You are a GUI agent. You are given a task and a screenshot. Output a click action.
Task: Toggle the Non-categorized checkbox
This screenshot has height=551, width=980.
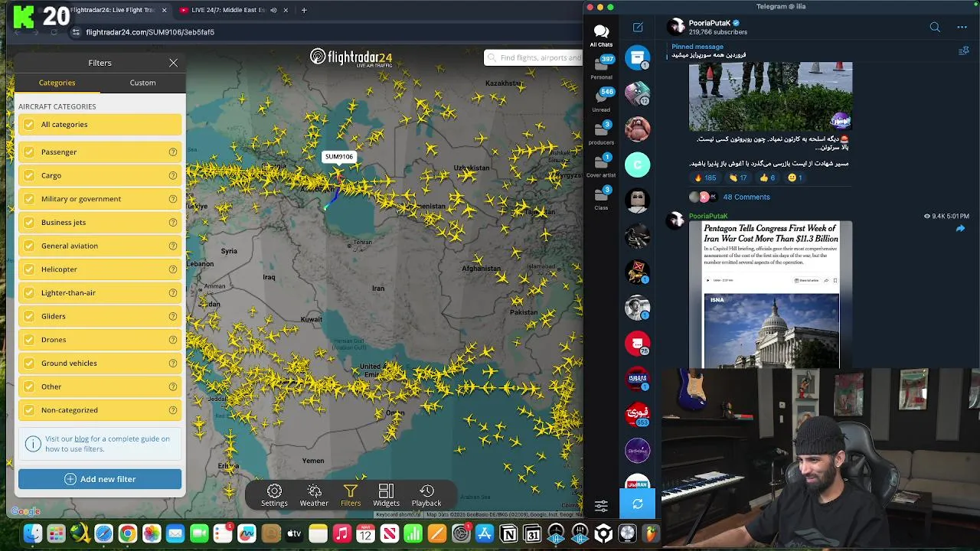pos(29,410)
